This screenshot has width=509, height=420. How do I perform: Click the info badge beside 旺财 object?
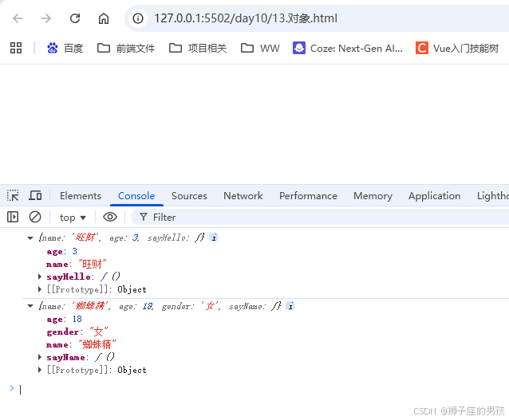click(x=214, y=237)
